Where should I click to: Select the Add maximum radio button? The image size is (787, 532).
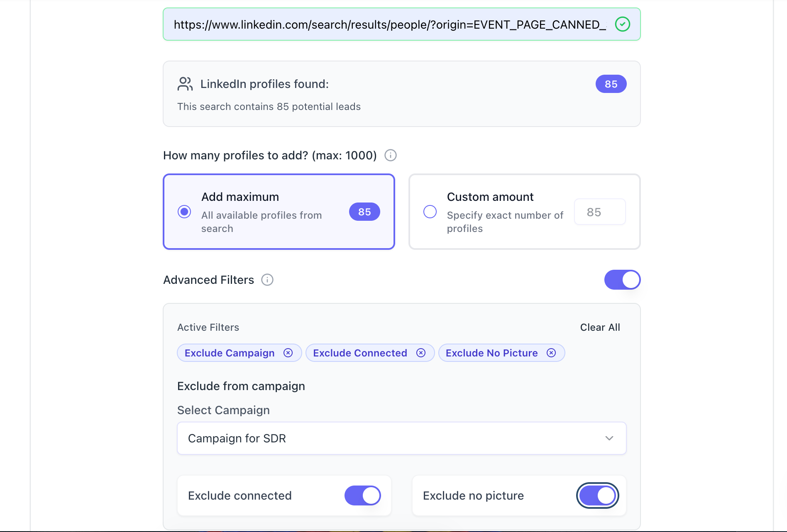[x=184, y=212]
